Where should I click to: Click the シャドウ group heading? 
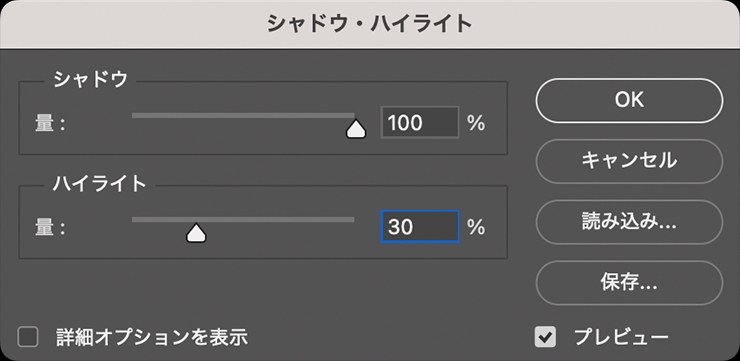tap(91, 79)
